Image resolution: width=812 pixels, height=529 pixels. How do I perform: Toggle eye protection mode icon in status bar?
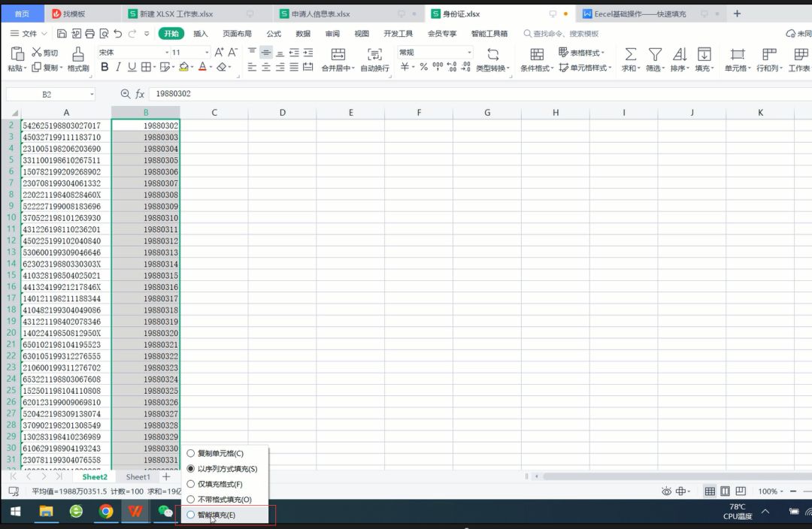[666, 491]
